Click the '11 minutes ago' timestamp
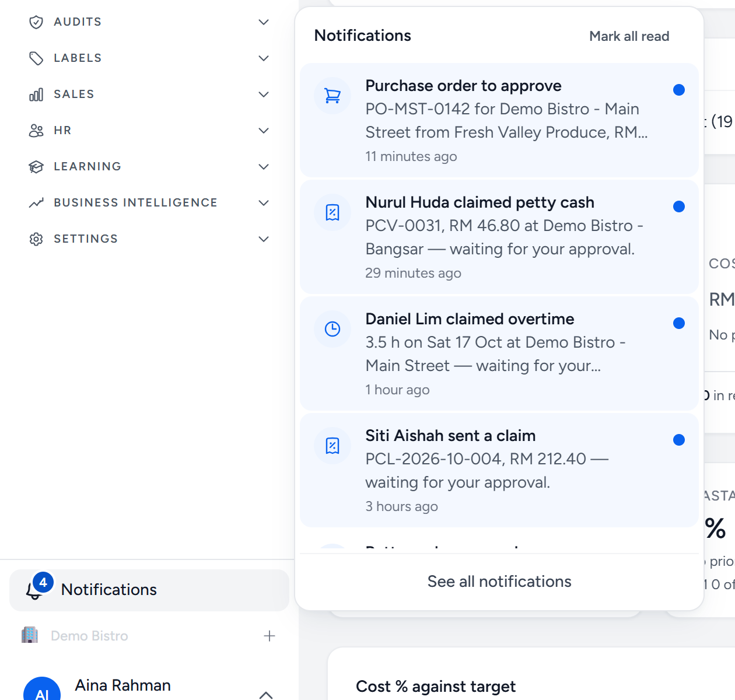The image size is (735, 700). 411,156
